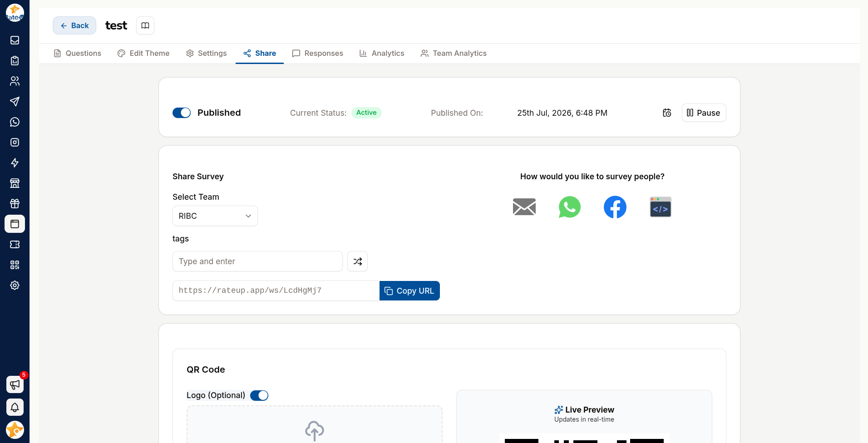The height and width of the screenshot is (443, 868).
Task: Click the Active status badge
Action: (x=366, y=113)
